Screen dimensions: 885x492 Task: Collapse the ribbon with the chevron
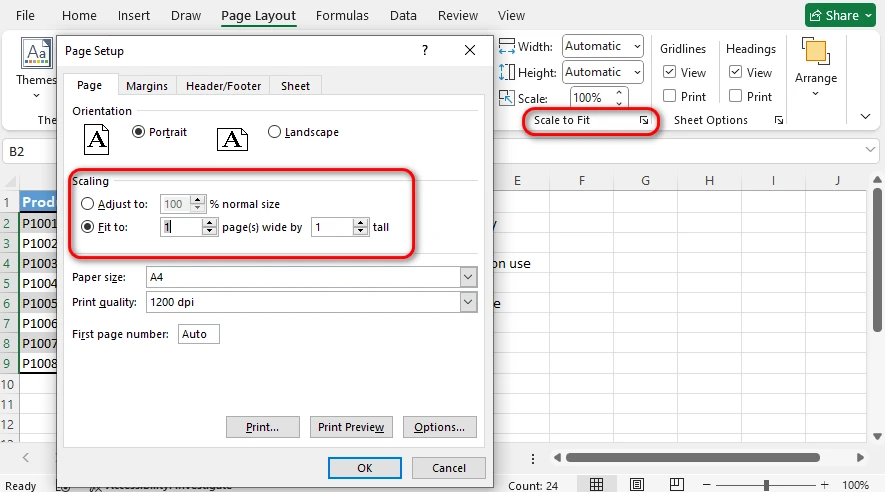pyautogui.click(x=865, y=117)
